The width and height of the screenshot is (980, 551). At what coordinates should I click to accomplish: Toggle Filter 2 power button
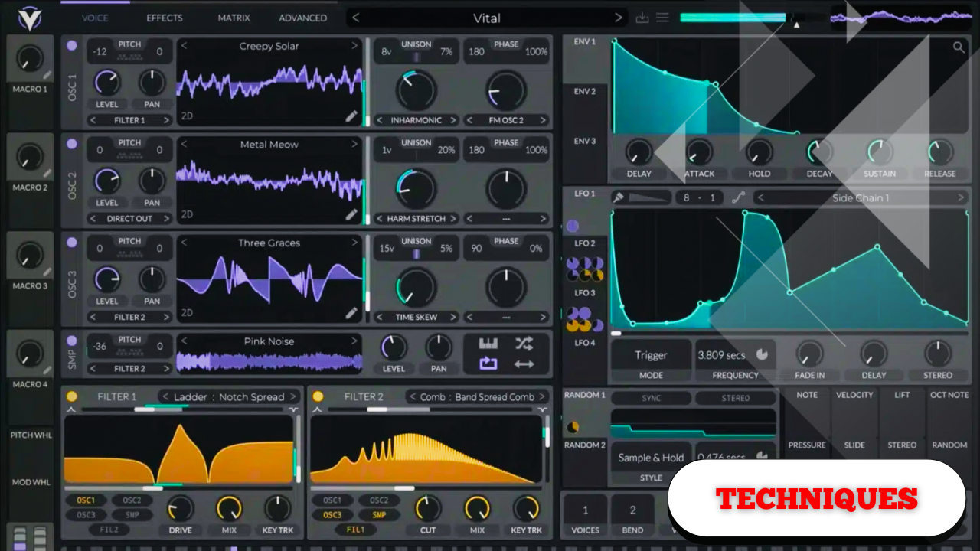click(318, 396)
